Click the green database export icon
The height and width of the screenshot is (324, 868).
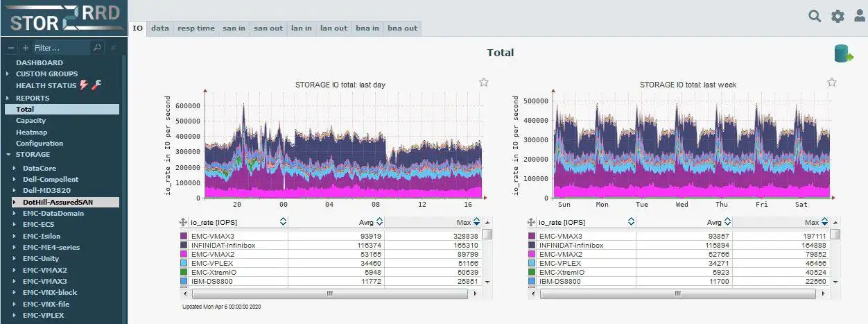[843, 54]
